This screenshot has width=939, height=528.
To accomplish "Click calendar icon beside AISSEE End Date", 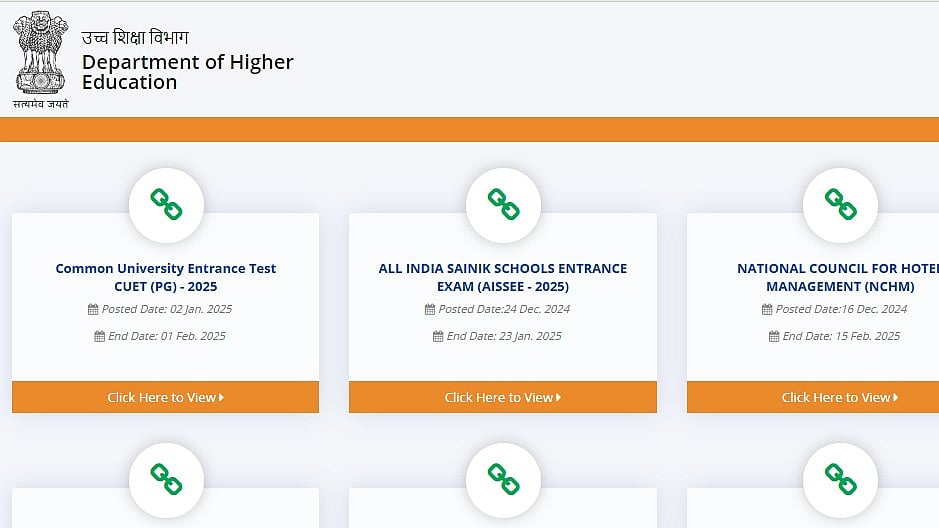I will click(x=438, y=337).
